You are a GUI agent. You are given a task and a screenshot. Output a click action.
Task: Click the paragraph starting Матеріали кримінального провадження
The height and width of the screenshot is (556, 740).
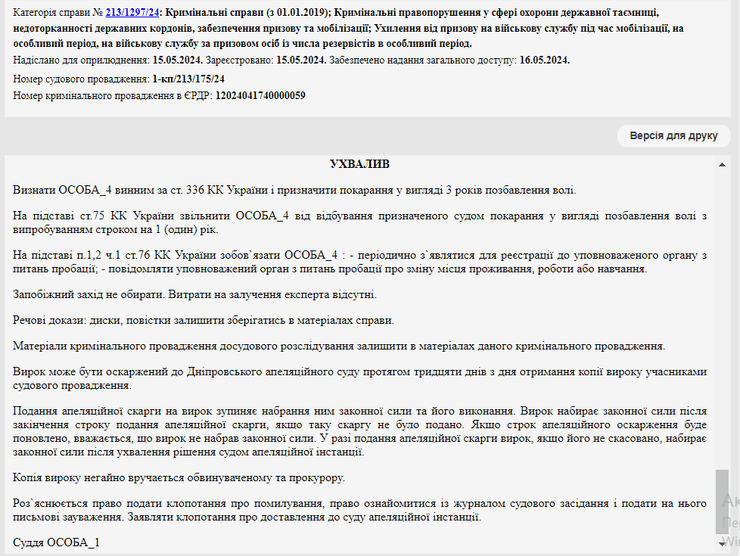[x=339, y=346]
